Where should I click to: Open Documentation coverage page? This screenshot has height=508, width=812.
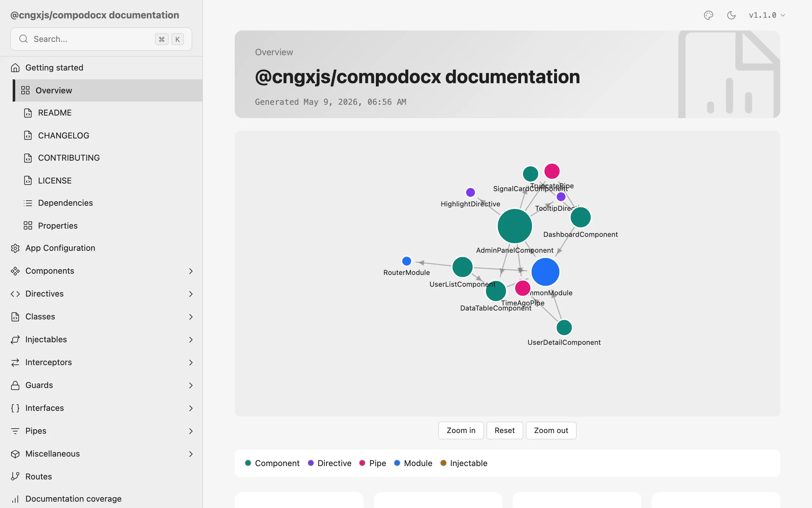[74, 498]
